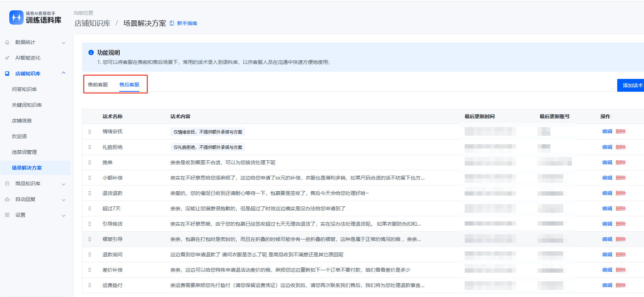Image resolution: width=644 pixels, height=297 pixels.
Task: Expand the 商品知识库 menu chevron
Action: tap(64, 184)
